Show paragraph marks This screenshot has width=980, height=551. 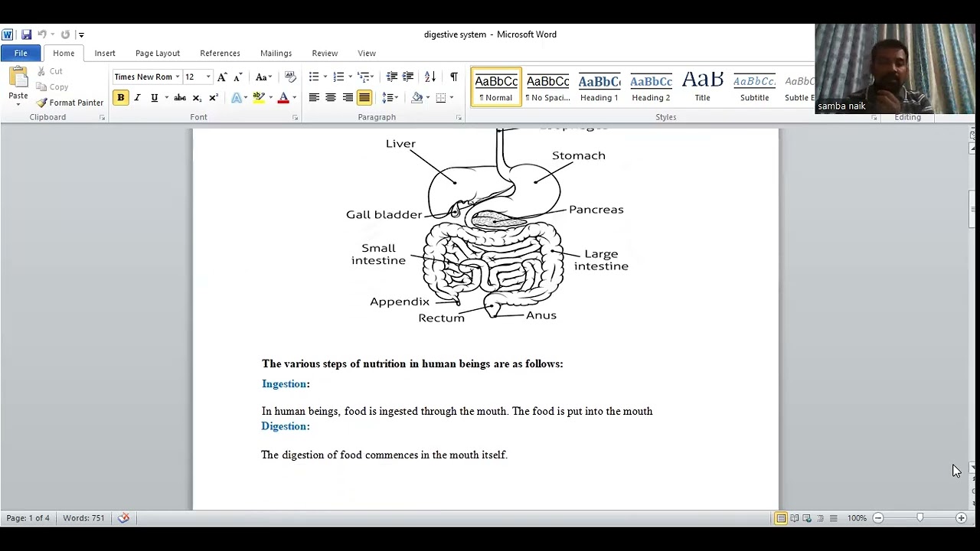click(x=454, y=77)
